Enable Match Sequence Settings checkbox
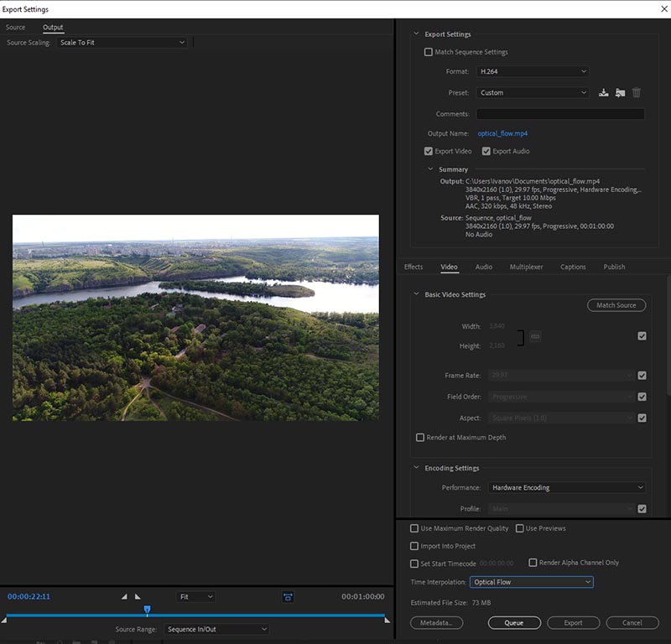The image size is (671, 644). click(x=429, y=52)
